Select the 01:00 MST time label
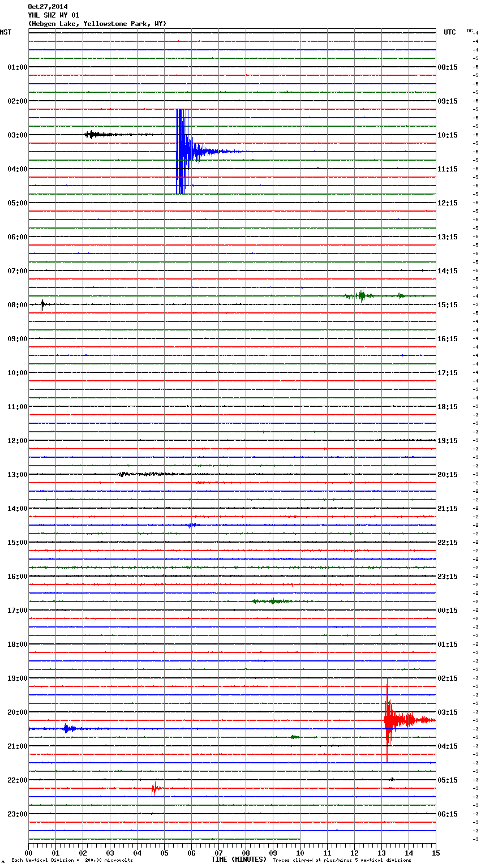Screen dimensions: 481x868 (18, 67)
